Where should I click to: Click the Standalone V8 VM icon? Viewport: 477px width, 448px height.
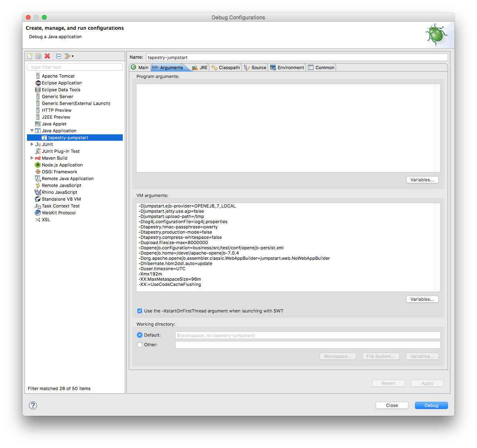pyautogui.click(x=38, y=199)
